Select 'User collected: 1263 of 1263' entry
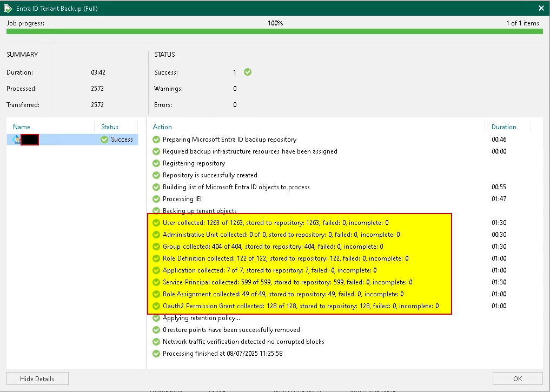Screen dimensions: 550x392 (x=275, y=223)
